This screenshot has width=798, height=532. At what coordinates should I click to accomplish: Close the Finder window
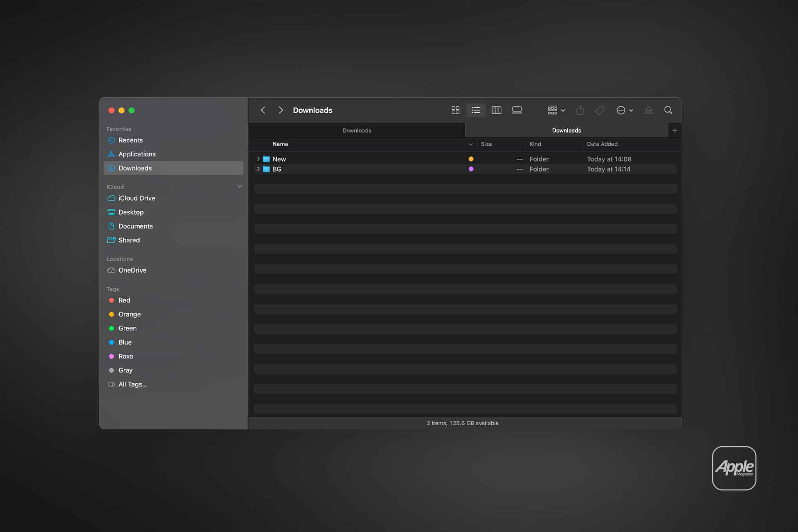coord(111,111)
